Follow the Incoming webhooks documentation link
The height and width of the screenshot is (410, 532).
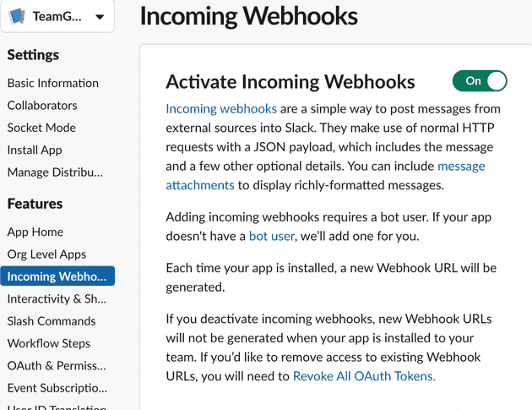click(x=221, y=109)
